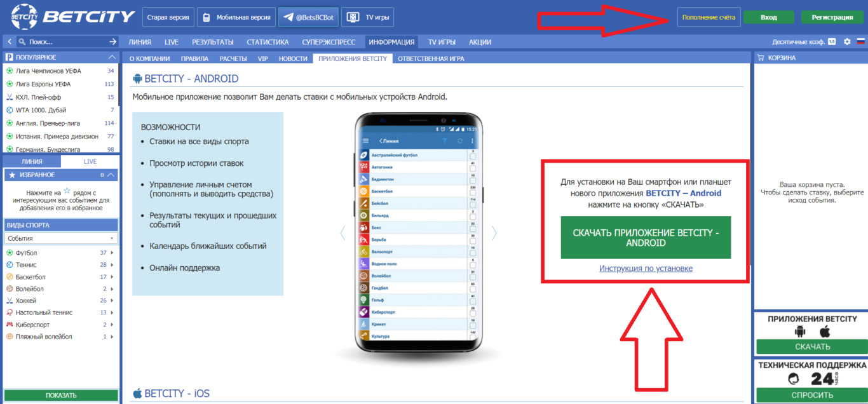Open the @BetsBCBot Telegram link
This screenshot has width=868, height=404.
[x=308, y=18]
